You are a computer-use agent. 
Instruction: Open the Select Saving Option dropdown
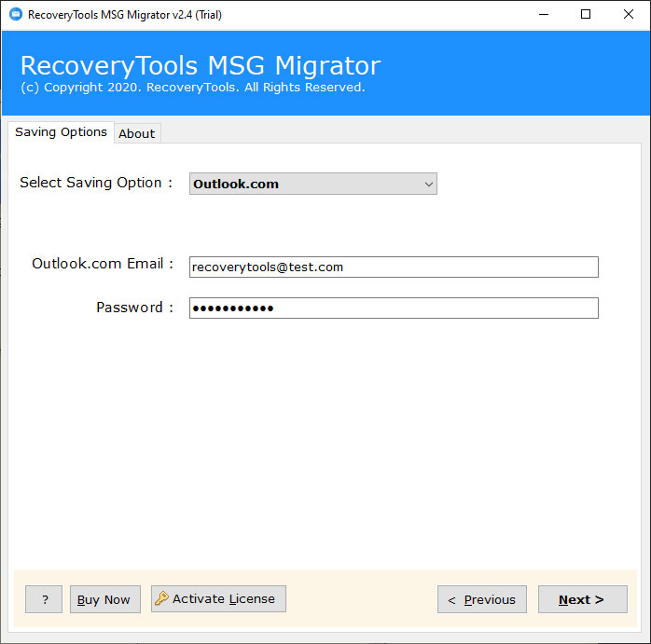coord(313,184)
